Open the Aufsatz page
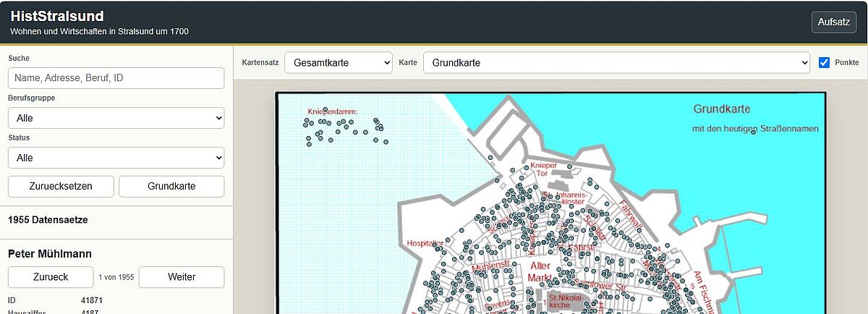The width and height of the screenshot is (868, 314). tap(833, 22)
